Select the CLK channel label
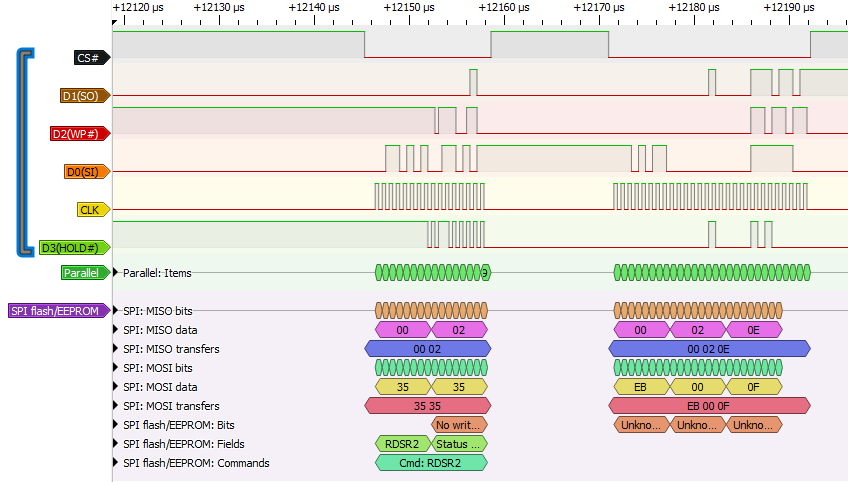The width and height of the screenshot is (848, 482). (x=94, y=210)
